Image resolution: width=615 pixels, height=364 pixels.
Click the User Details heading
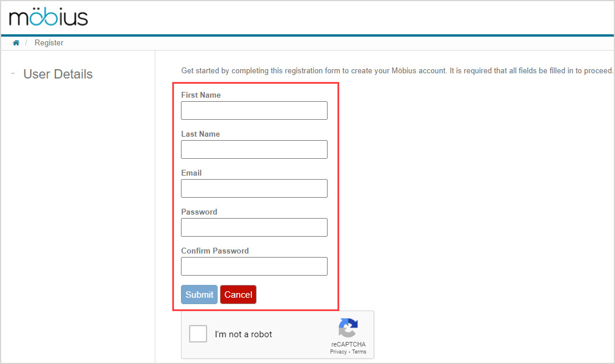pyautogui.click(x=58, y=73)
